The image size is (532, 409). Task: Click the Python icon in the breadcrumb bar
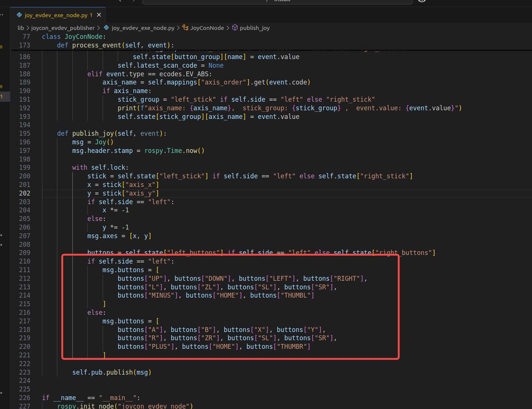[106, 28]
